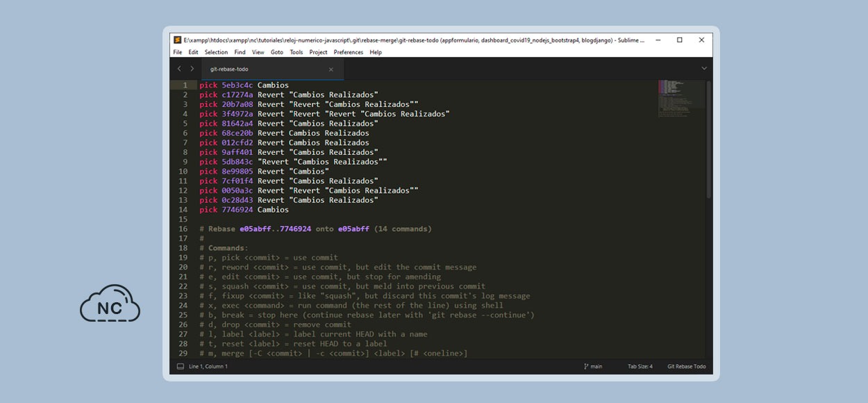Click commit hash 0c28d43 on line 13

[237, 200]
